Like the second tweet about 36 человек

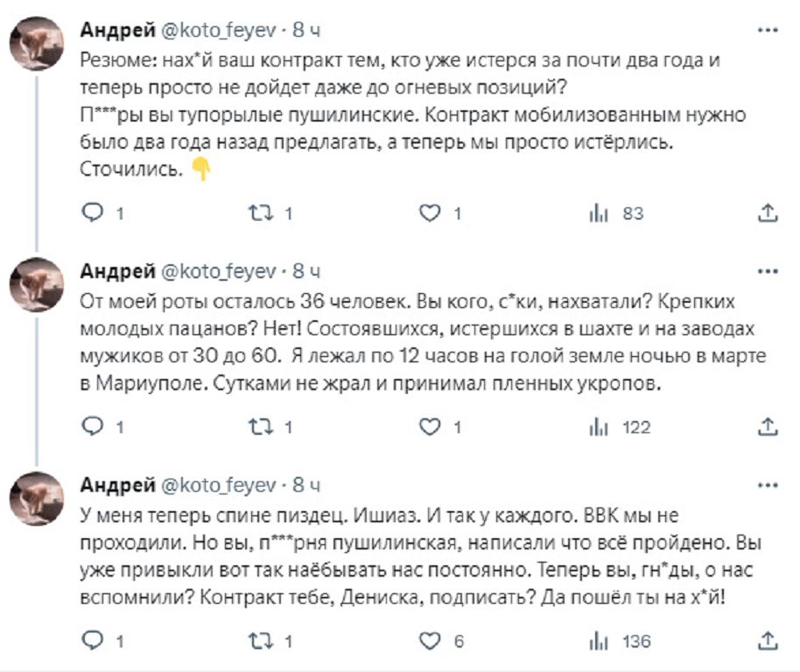[431, 427]
